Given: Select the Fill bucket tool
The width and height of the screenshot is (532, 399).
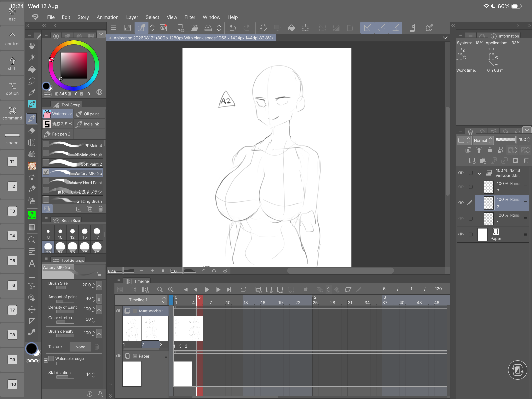Looking at the screenshot, I should [32, 70].
